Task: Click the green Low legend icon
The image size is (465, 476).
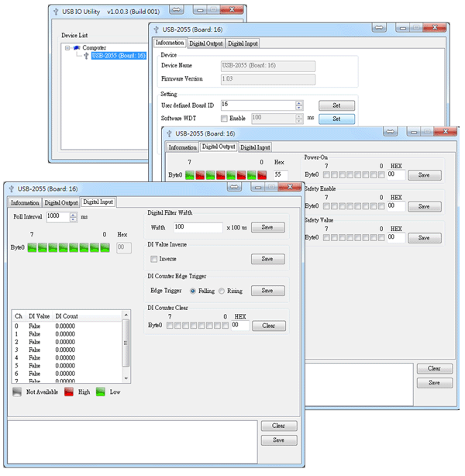Action: 101,392
